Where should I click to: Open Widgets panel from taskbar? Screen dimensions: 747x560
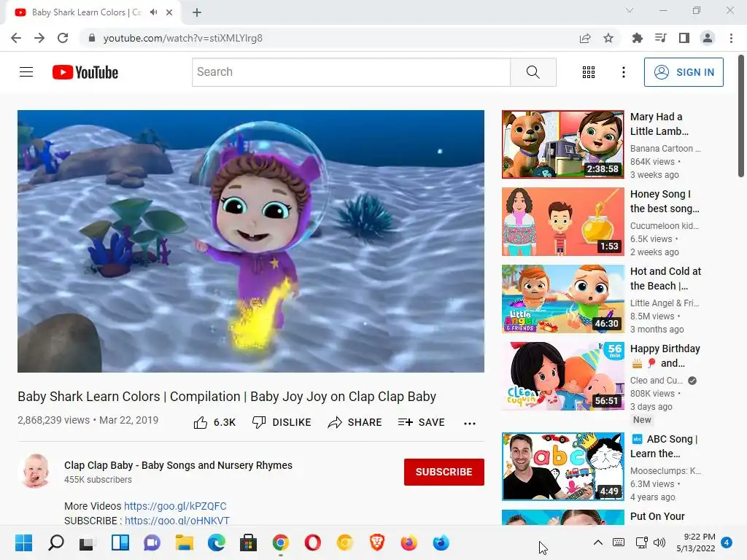(x=120, y=542)
